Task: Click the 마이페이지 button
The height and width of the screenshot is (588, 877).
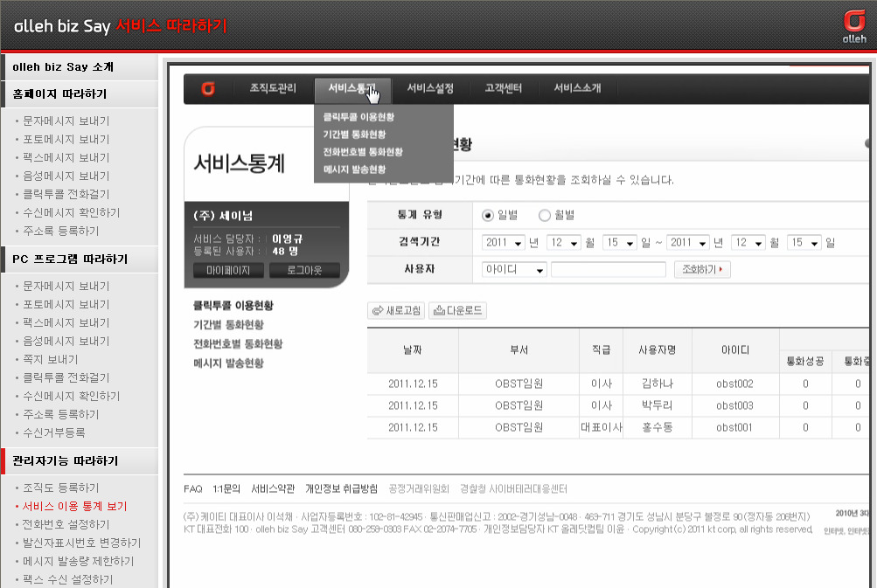Action: pyautogui.click(x=228, y=271)
